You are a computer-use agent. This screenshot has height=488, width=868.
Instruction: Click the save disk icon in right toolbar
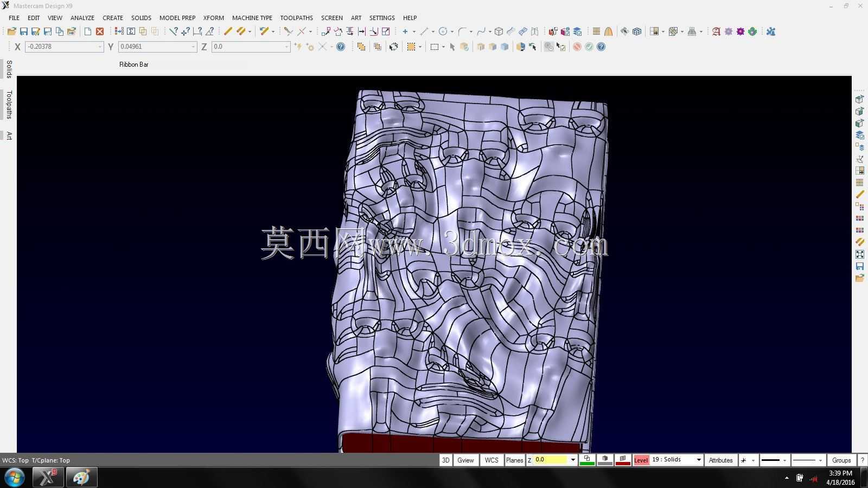pyautogui.click(x=860, y=266)
